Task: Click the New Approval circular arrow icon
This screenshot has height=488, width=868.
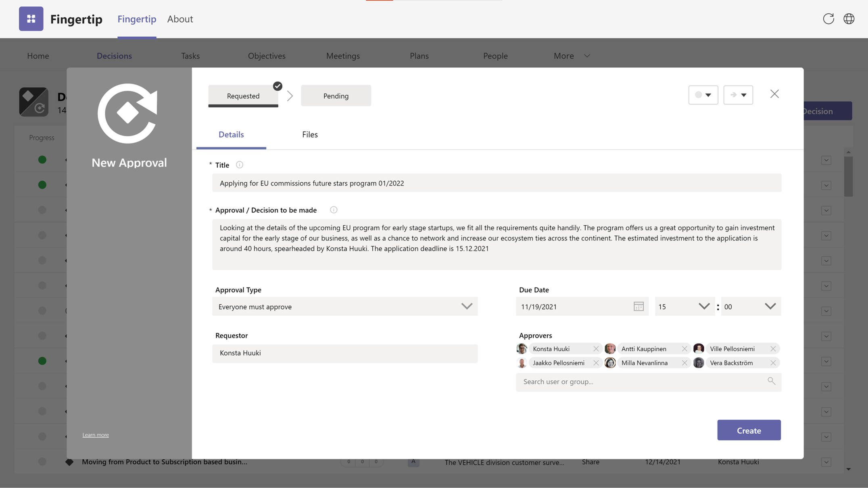Action: click(x=128, y=113)
